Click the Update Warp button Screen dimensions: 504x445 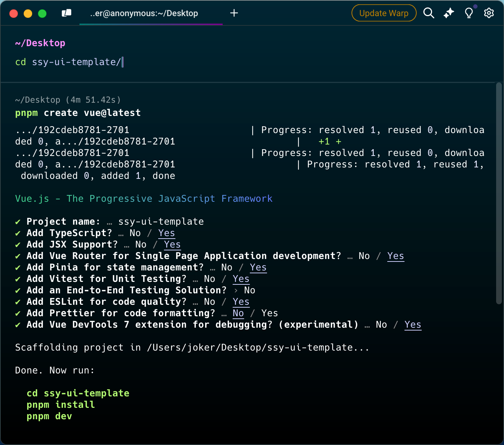coord(384,13)
